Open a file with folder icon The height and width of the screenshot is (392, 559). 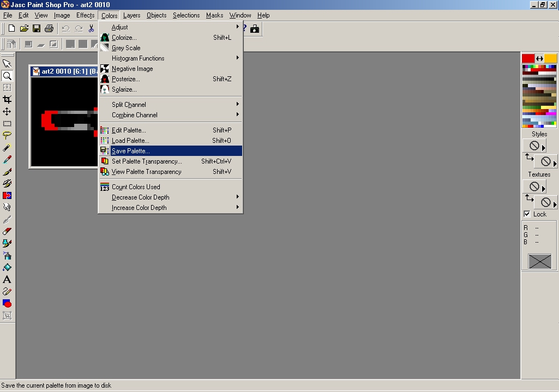pos(24,28)
